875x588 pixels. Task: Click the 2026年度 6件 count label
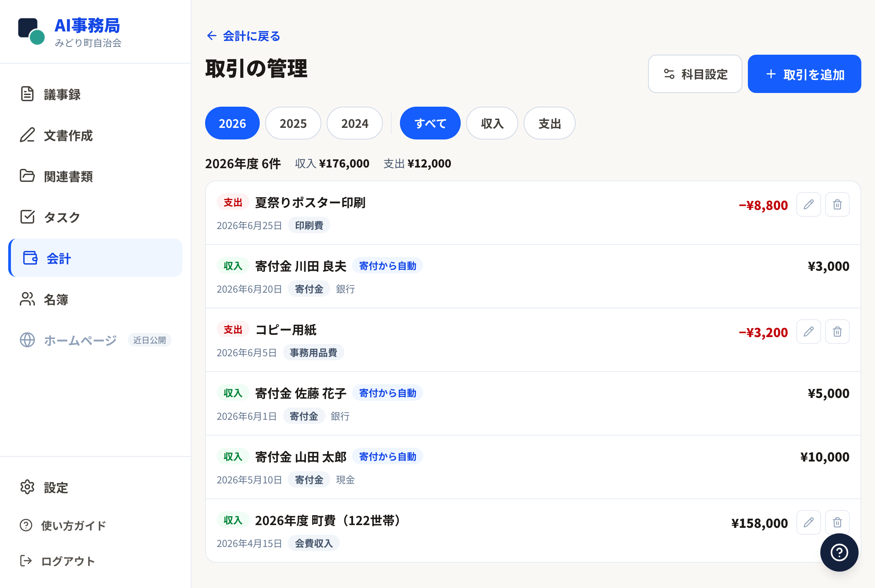[243, 163]
